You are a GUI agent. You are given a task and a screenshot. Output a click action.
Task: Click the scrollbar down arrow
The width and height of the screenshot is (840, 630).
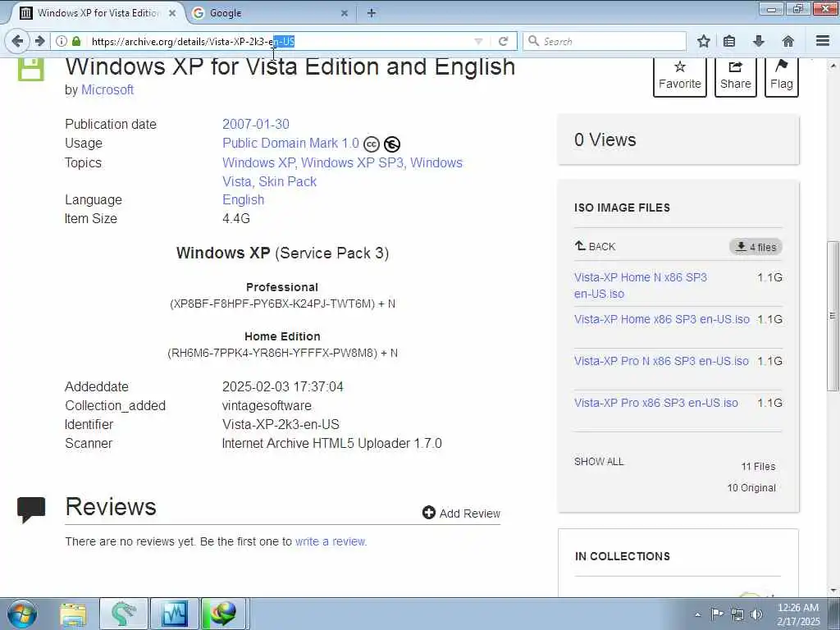[833, 591]
